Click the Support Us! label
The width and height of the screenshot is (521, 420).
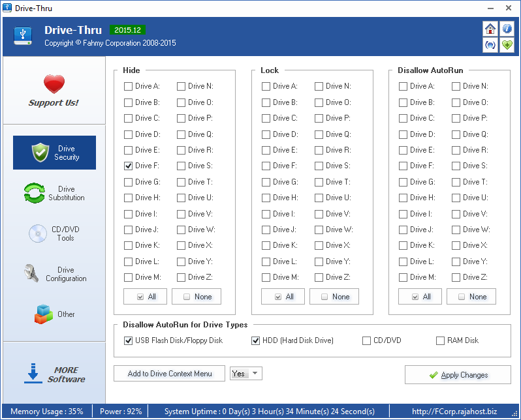coord(54,102)
